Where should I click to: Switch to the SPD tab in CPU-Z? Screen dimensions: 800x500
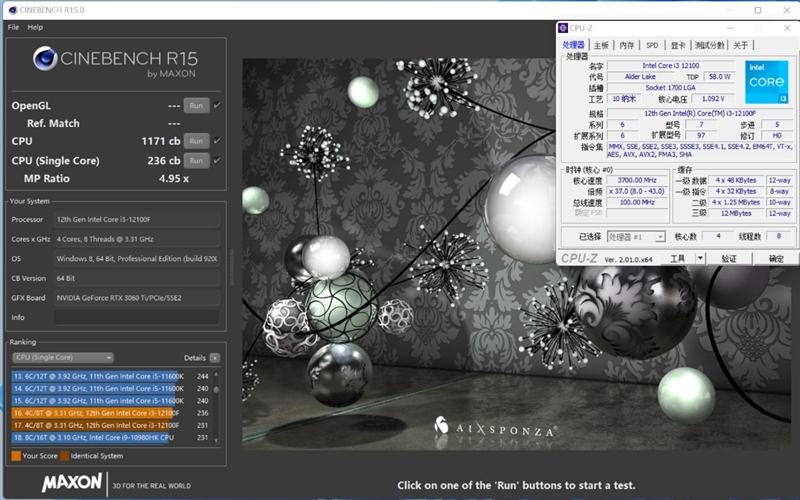(x=652, y=45)
